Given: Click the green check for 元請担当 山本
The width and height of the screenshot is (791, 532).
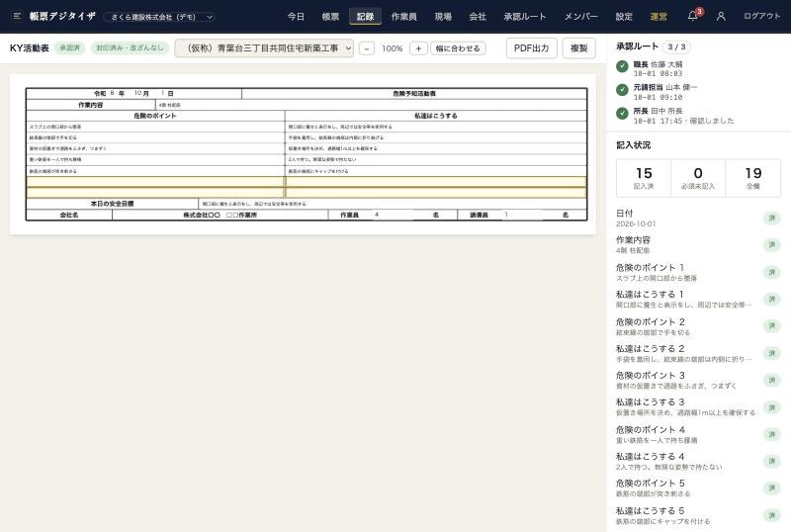Looking at the screenshot, I should 622,90.
